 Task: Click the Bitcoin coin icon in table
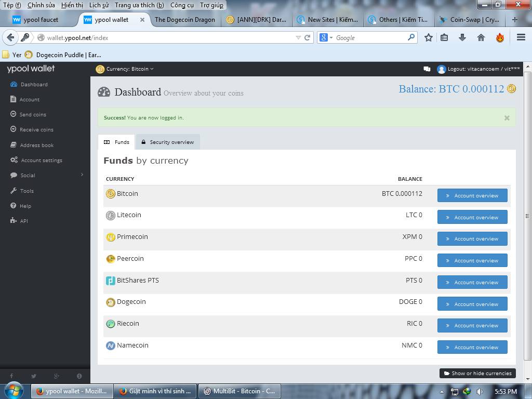(x=111, y=194)
